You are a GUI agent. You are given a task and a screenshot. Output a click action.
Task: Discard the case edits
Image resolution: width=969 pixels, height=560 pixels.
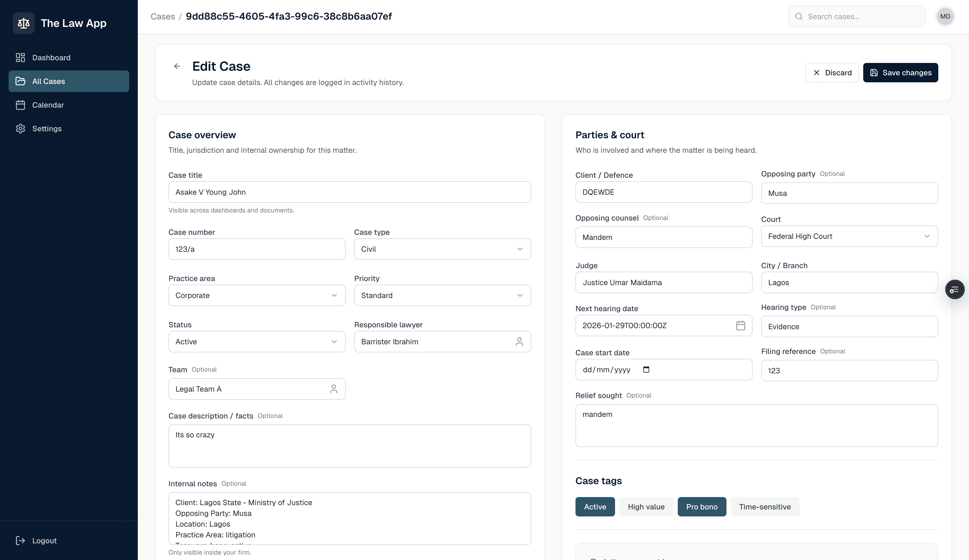[x=832, y=73]
